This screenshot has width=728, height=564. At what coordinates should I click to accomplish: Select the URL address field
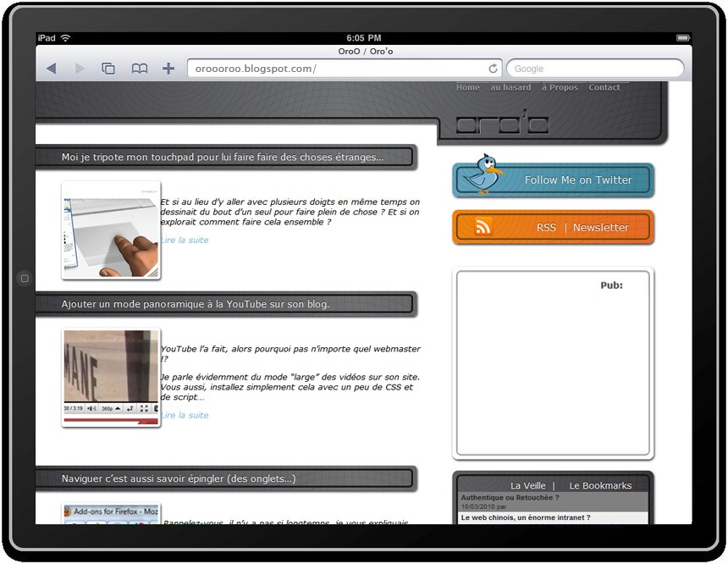(x=345, y=69)
